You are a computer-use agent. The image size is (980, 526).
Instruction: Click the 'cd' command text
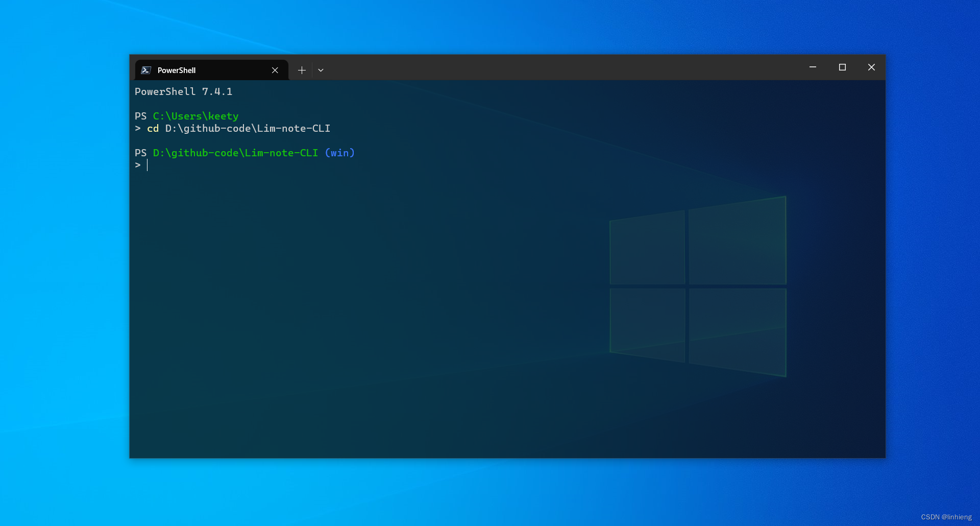pyautogui.click(x=153, y=129)
